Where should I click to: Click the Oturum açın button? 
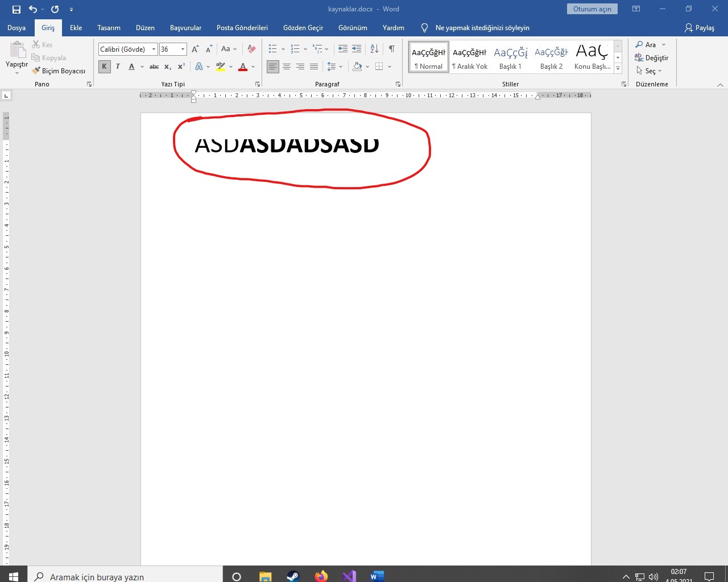coord(592,9)
